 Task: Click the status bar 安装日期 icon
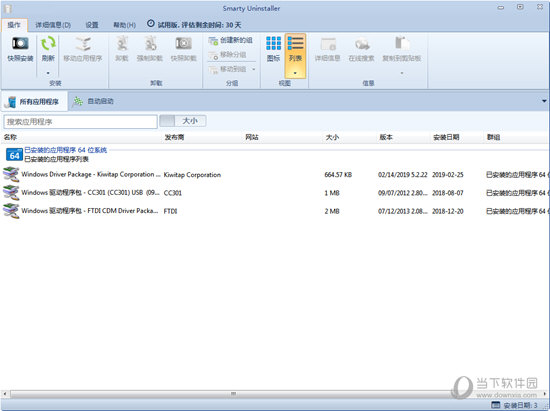496,405
